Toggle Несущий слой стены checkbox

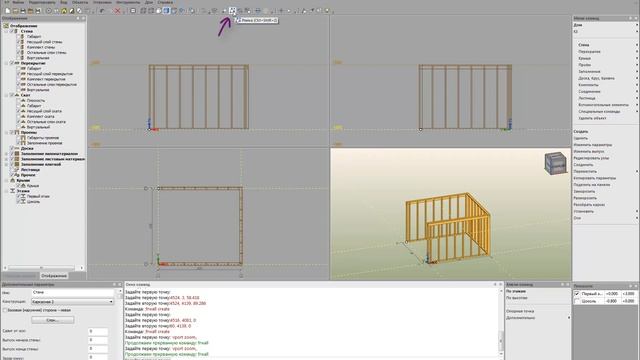tap(18, 42)
